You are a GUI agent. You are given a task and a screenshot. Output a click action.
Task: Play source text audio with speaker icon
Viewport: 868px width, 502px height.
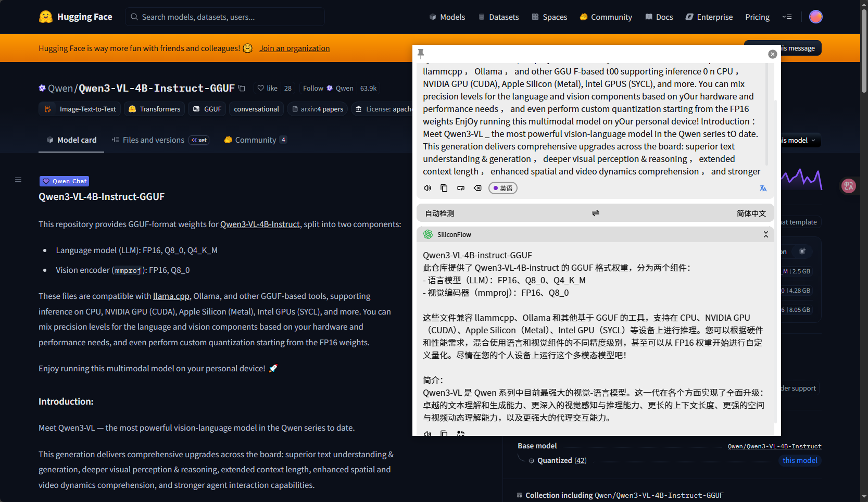click(x=427, y=188)
